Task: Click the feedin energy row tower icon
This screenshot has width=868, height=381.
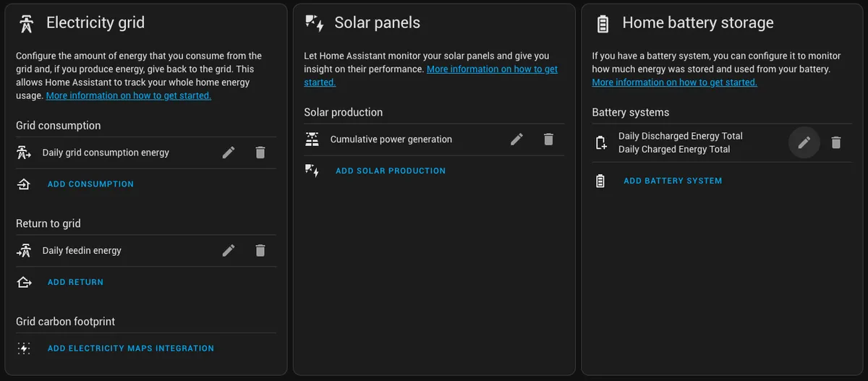Action: 24,251
